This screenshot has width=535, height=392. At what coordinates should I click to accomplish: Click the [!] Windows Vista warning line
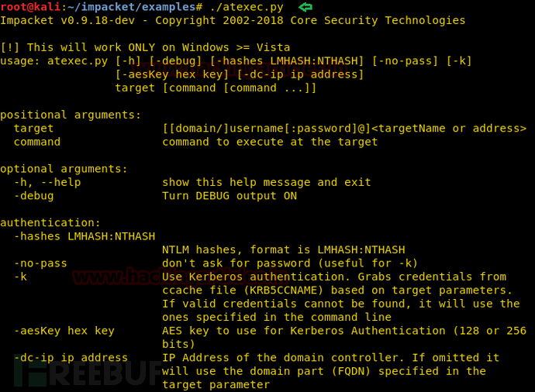coord(145,47)
